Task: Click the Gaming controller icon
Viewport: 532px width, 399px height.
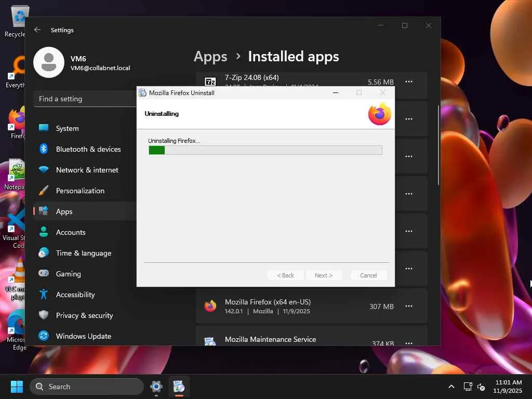Action: point(44,273)
